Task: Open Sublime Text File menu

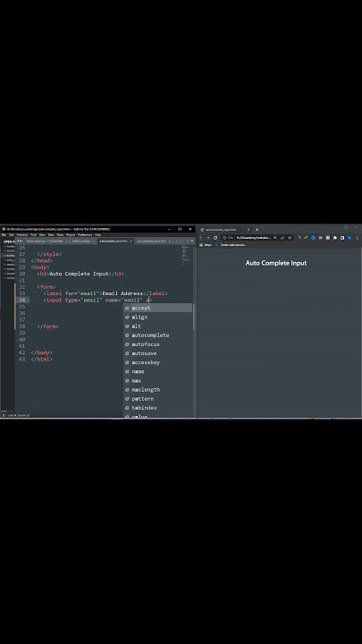Action: tap(4, 234)
